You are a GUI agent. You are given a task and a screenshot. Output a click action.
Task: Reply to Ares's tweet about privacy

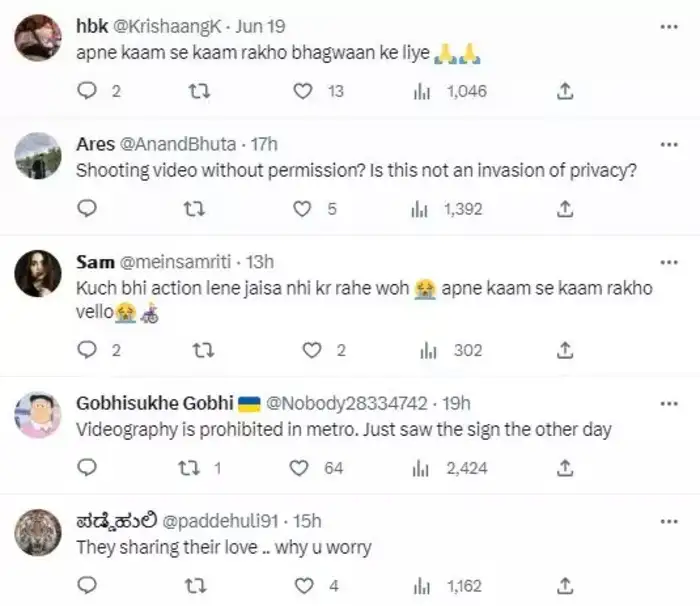(87, 209)
